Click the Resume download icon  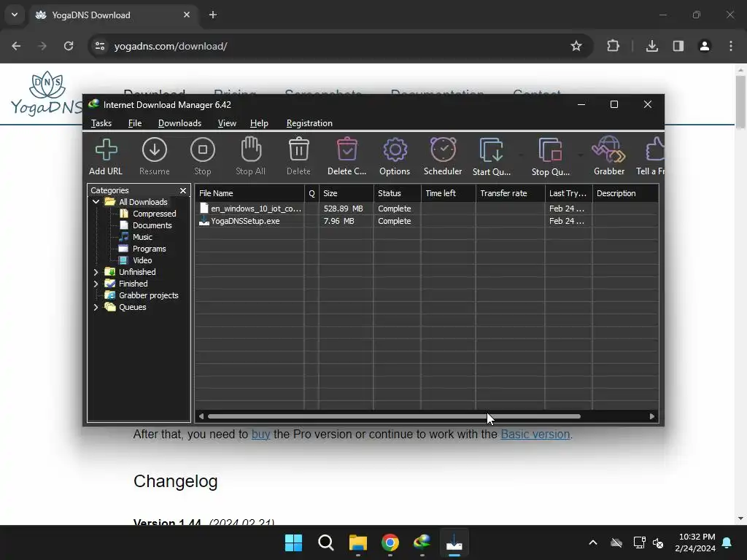(155, 156)
